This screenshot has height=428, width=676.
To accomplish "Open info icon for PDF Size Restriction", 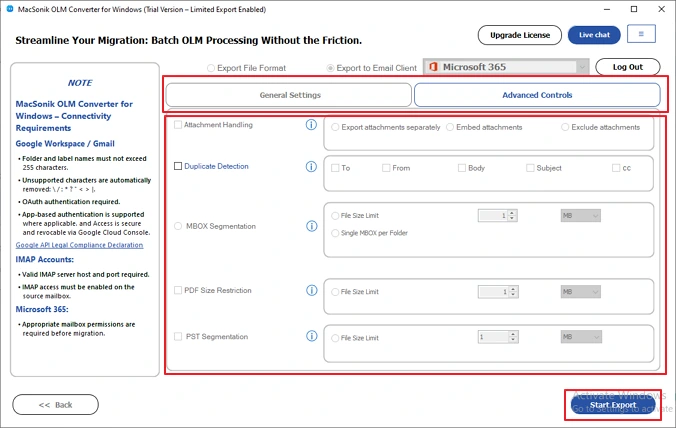I will point(312,290).
